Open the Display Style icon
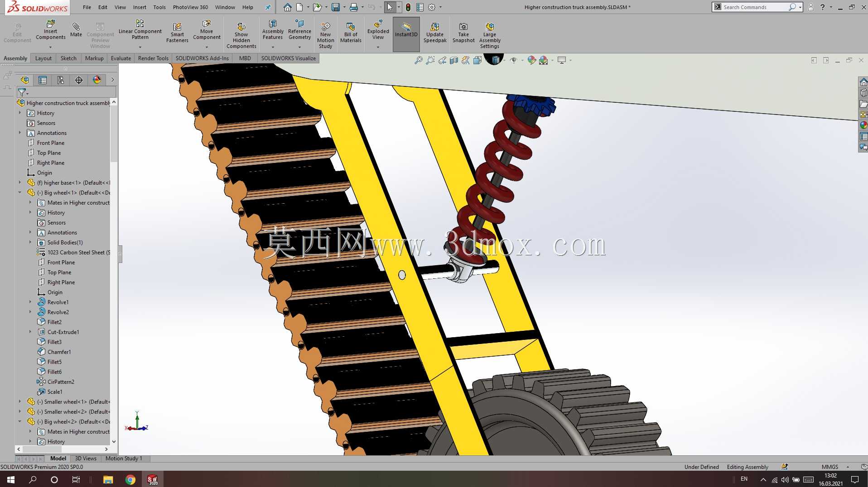 [496, 60]
